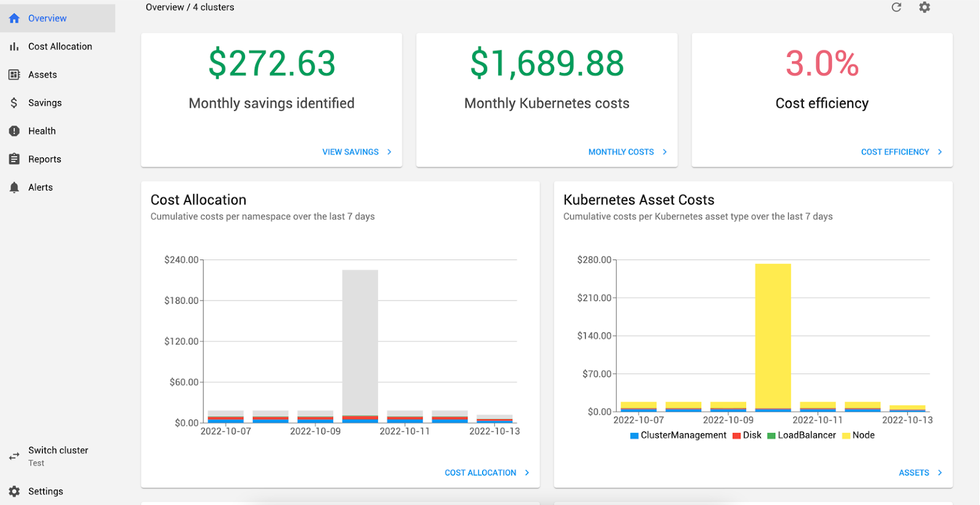The image size is (980, 505).
Task: Click the blue ClusterManagement legend swatch
Action: click(x=635, y=436)
